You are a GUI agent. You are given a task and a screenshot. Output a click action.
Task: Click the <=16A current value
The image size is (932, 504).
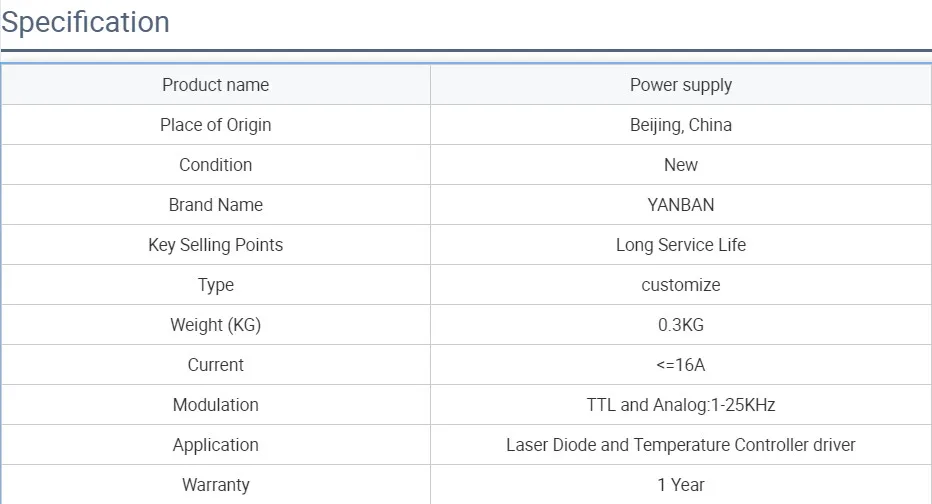tap(681, 364)
